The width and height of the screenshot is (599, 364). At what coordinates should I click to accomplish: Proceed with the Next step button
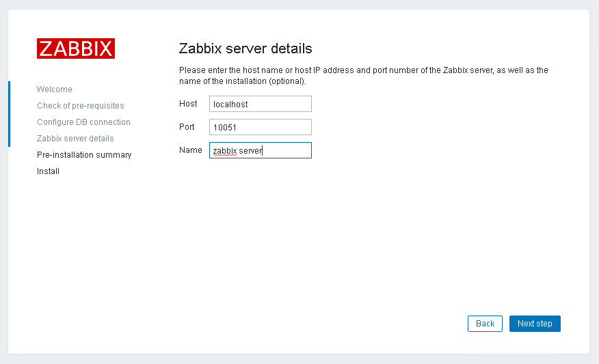click(535, 324)
